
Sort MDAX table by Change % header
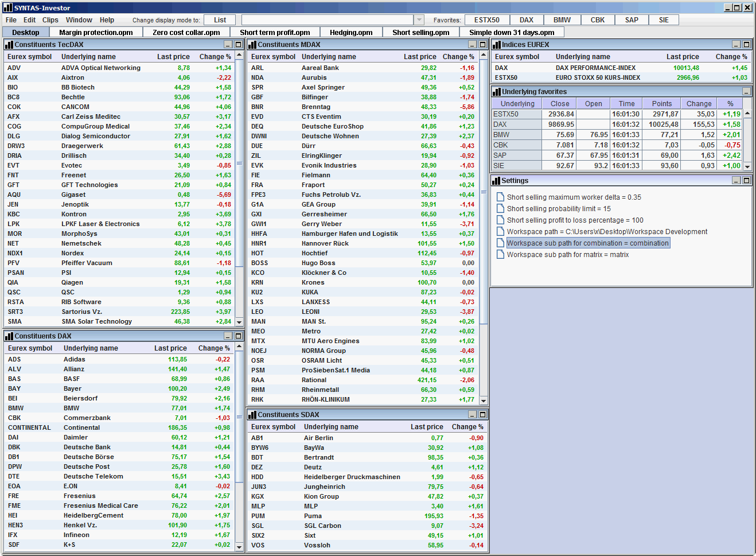pos(458,57)
